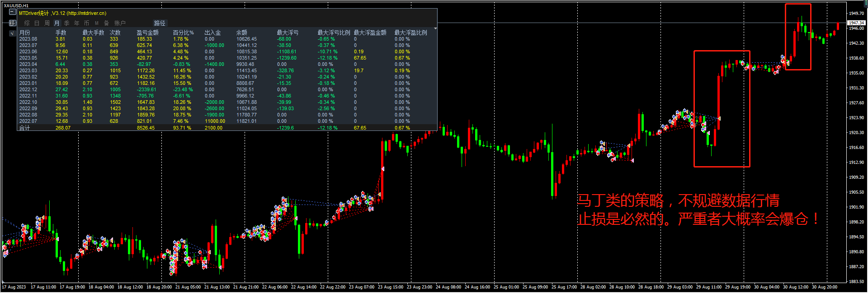Click the 路径 path button
Image resolution: width=868 pixels, height=293 pixels.
coord(160,23)
